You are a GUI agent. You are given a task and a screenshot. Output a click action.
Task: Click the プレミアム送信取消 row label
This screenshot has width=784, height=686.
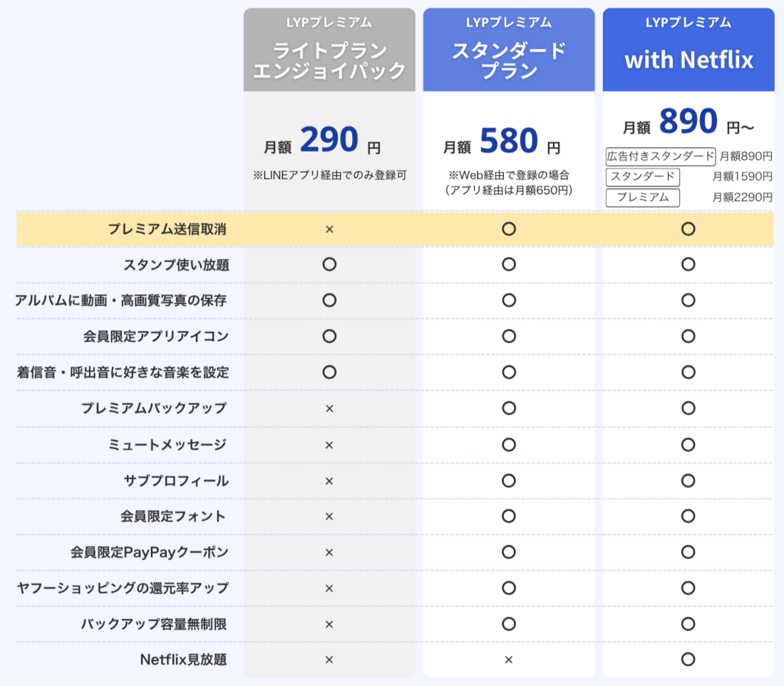(x=167, y=229)
